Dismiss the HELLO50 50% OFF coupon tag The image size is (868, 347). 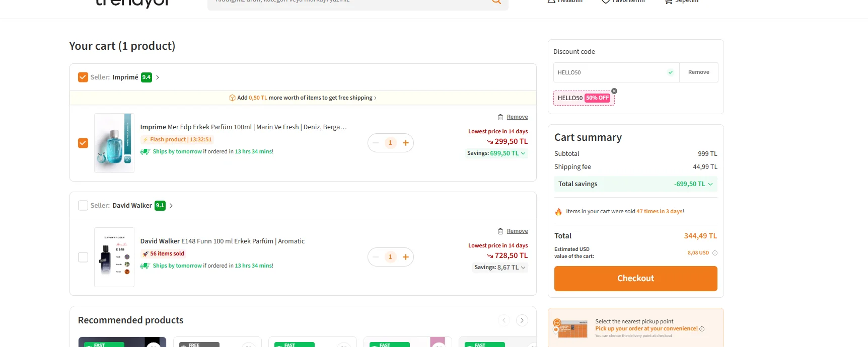point(614,91)
